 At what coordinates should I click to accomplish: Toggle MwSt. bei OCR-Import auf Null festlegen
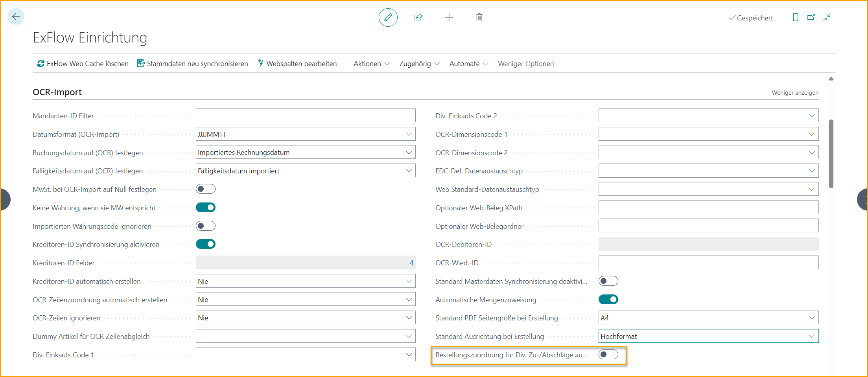[x=206, y=189]
